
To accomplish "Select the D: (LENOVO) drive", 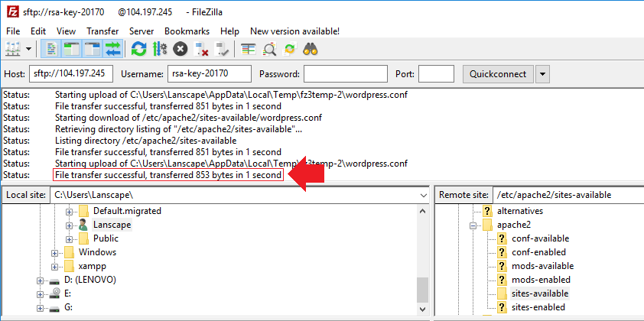I will 90,280.
